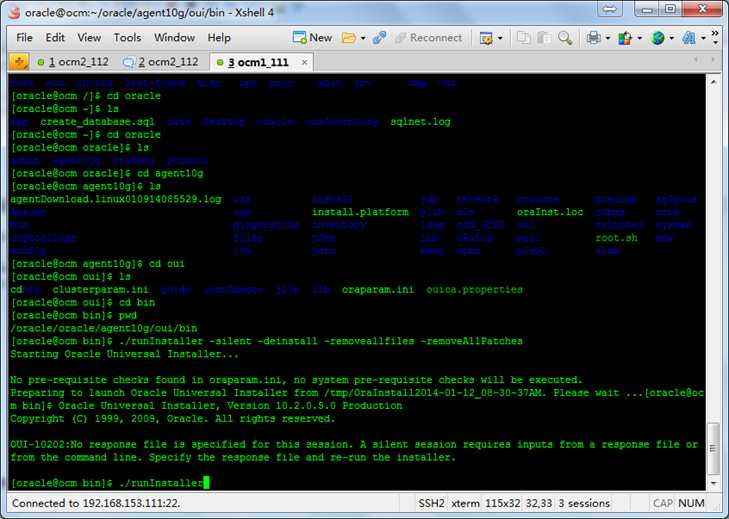
Task: Click the chain link connect icon
Action: [379, 38]
